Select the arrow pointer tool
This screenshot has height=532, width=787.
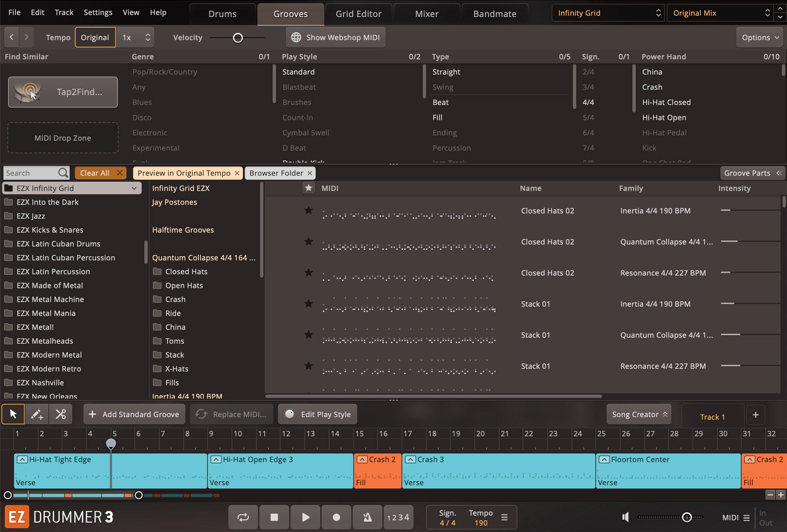13,414
